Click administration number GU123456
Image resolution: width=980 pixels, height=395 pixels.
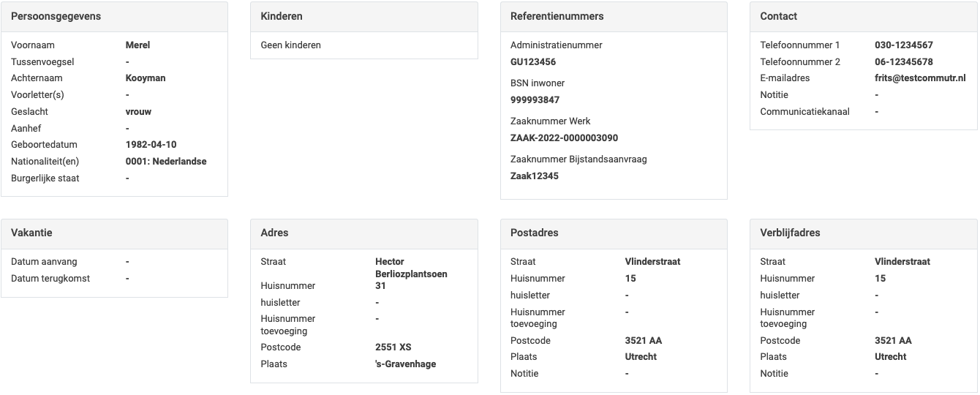[x=532, y=62]
